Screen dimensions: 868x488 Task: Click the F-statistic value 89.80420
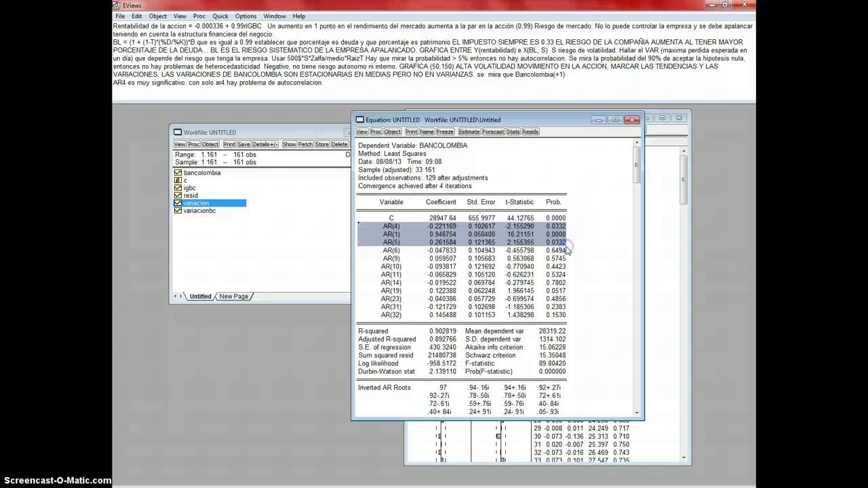coord(552,363)
